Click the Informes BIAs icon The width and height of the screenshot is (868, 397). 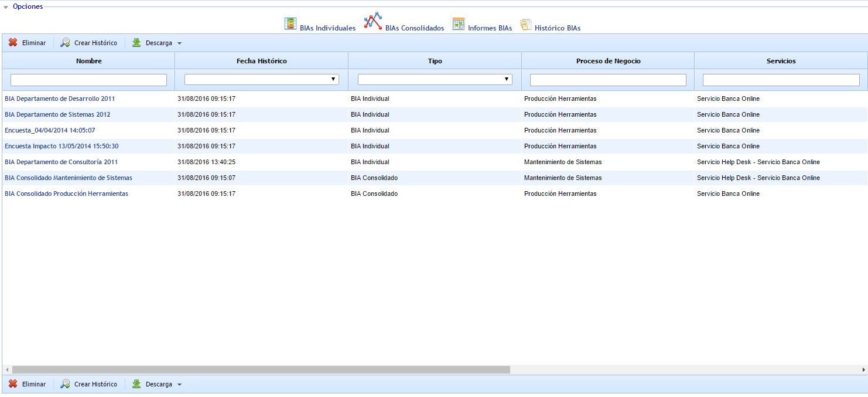coord(458,24)
